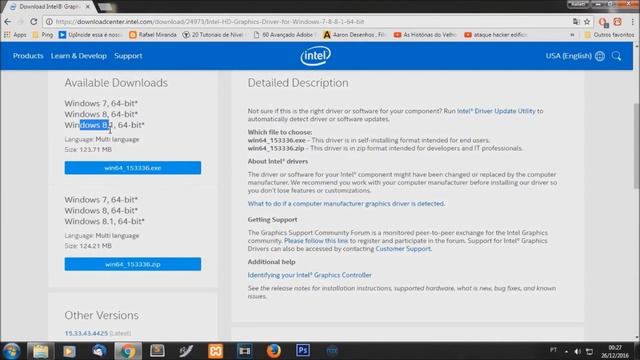The height and width of the screenshot is (360, 640).
Task: Click the globe region icon near USA (English)
Action: click(x=600, y=56)
